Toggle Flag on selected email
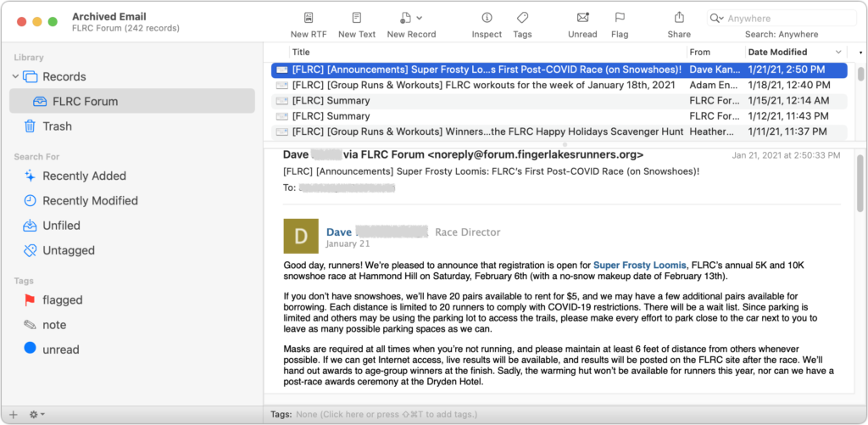Image resolution: width=868 pixels, height=425 pixels. [620, 18]
